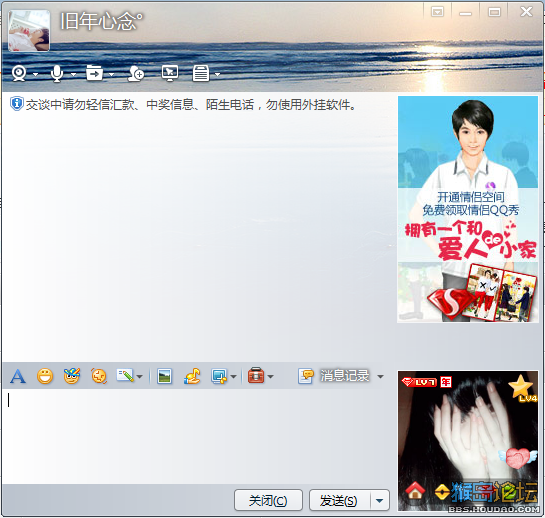Expand the input method dropdown arrow

point(140,377)
